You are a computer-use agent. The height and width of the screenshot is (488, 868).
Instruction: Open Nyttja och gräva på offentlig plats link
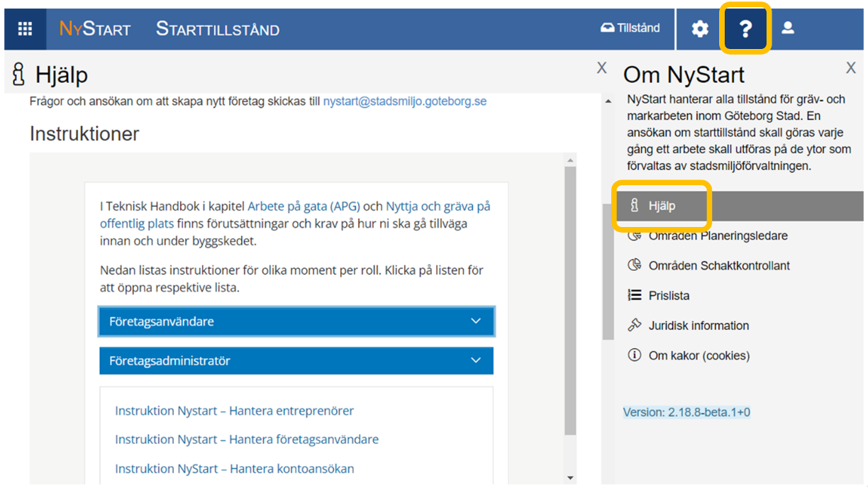[x=295, y=215]
